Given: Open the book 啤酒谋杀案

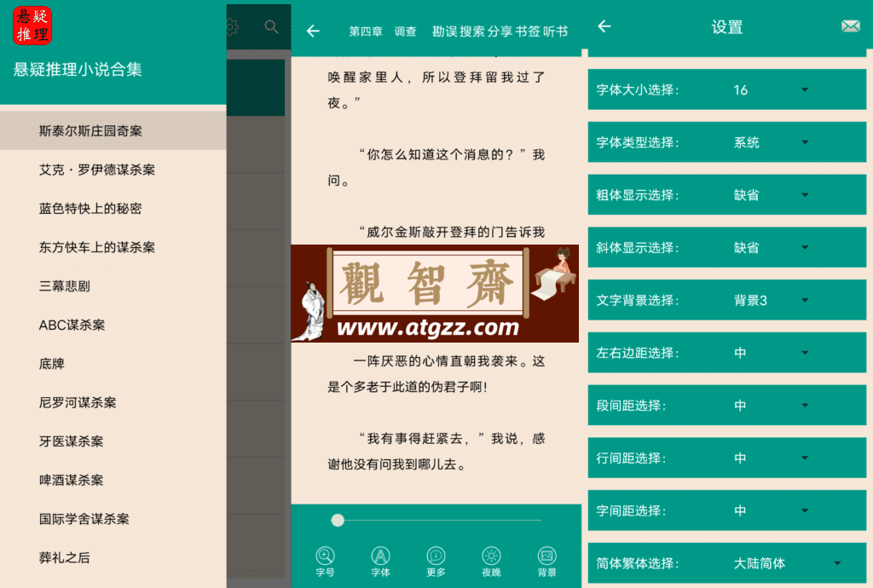Looking at the screenshot, I should [113, 480].
